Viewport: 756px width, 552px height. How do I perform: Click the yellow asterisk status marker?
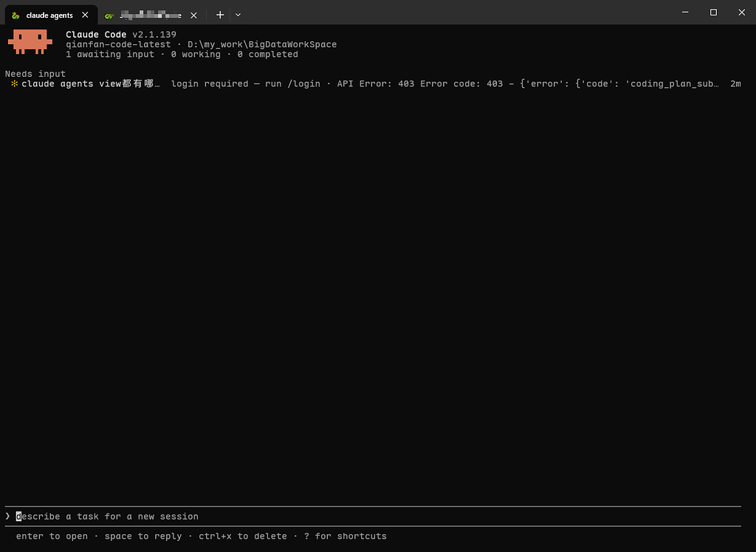[15, 84]
